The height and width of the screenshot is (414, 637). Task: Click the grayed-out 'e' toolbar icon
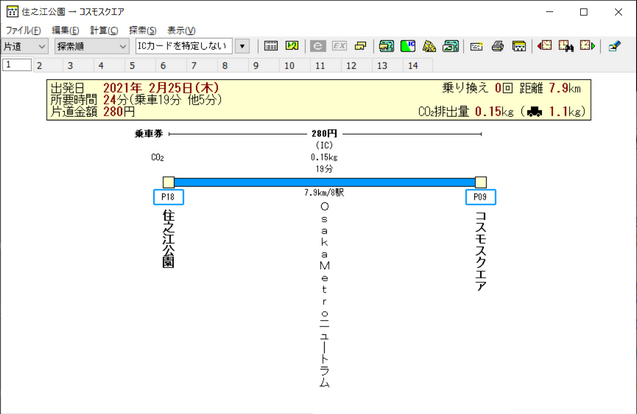(x=318, y=46)
